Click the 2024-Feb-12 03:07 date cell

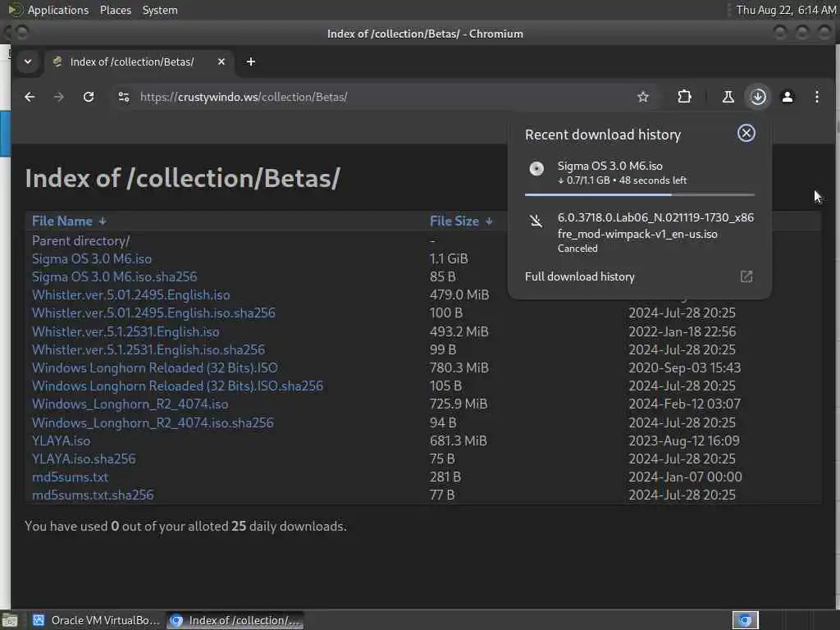pos(685,404)
